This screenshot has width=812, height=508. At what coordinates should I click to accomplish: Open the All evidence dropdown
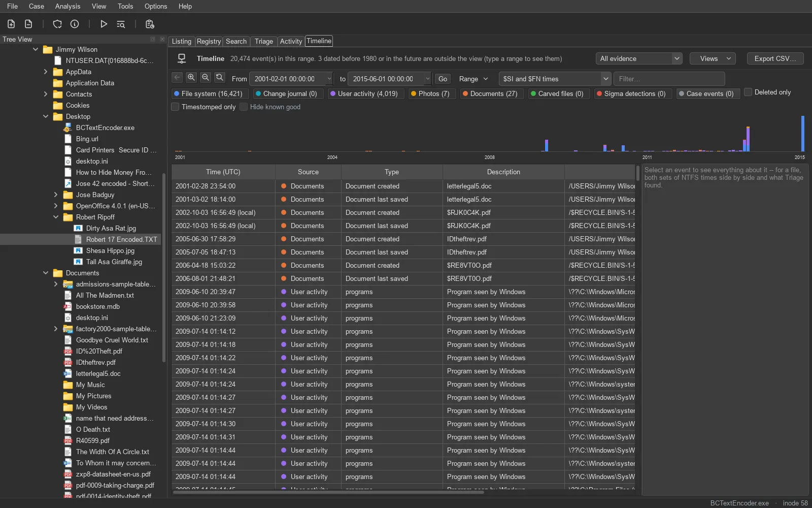click(x=639, y=58)
